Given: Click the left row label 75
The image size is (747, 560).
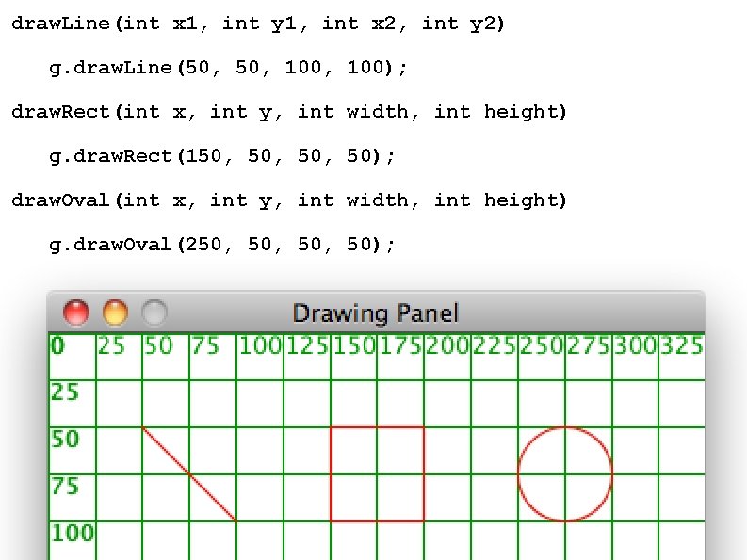Looking at the screenshot, I should click(x=64, y=487).
